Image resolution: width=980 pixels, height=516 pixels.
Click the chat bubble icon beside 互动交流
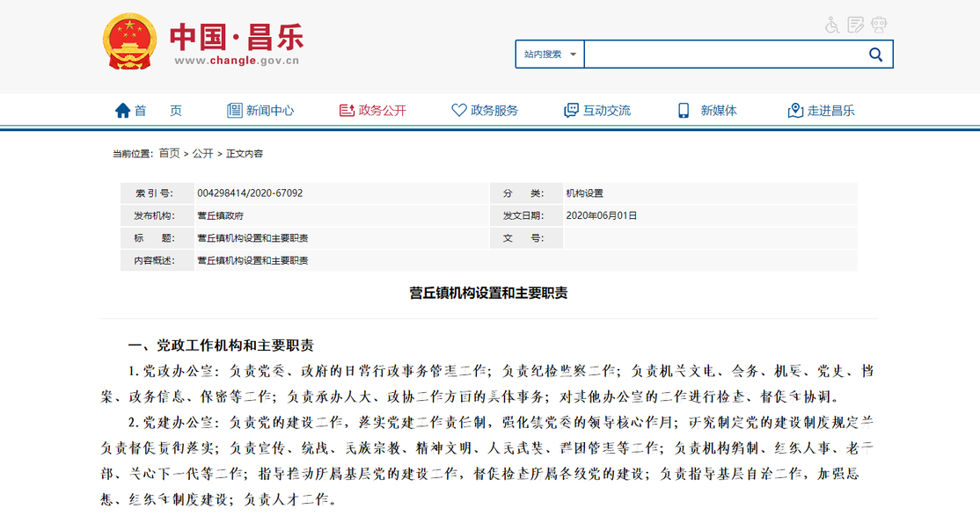tap(571, 111)
